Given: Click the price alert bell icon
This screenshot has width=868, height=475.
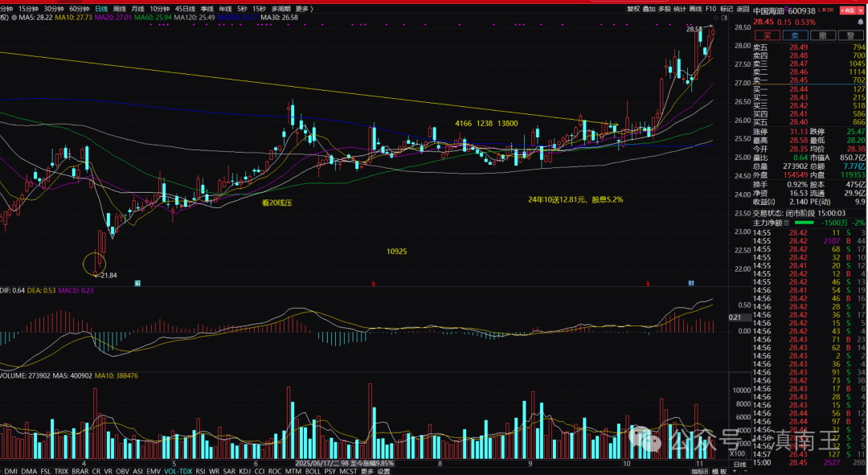Looking at the screenshot, I should pos(861,22).
